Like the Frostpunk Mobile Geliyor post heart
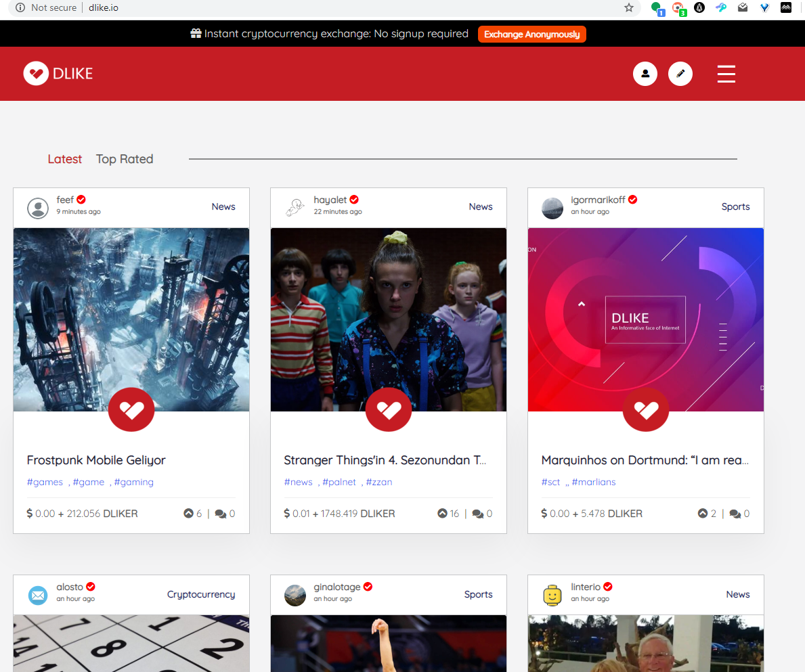This screenshot has width=805, height=672. click(x=131, y=409)
